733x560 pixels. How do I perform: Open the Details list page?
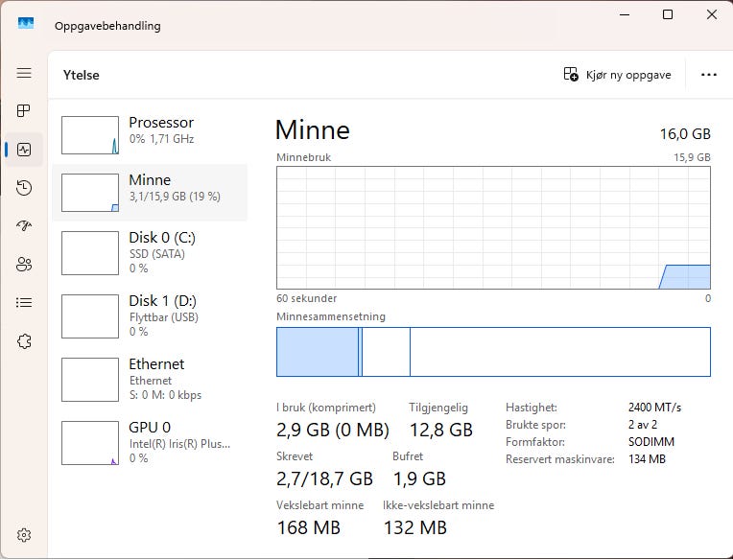pyautogui.click(x=24, y=303)
